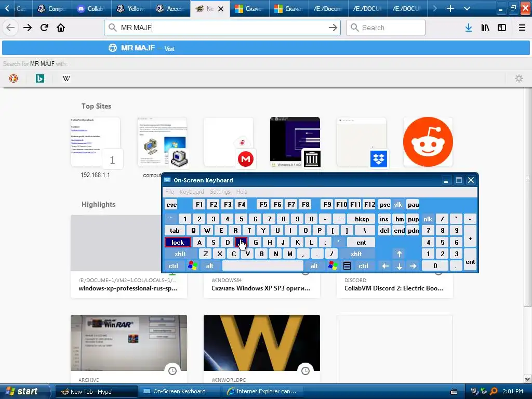Open the Reddit top site tile

pos(428,142)
